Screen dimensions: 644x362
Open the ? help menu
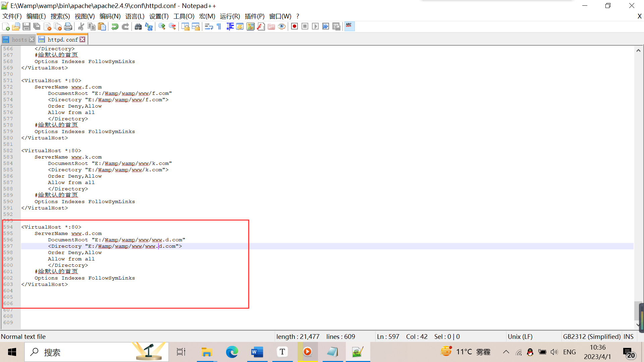coord(298,16)
